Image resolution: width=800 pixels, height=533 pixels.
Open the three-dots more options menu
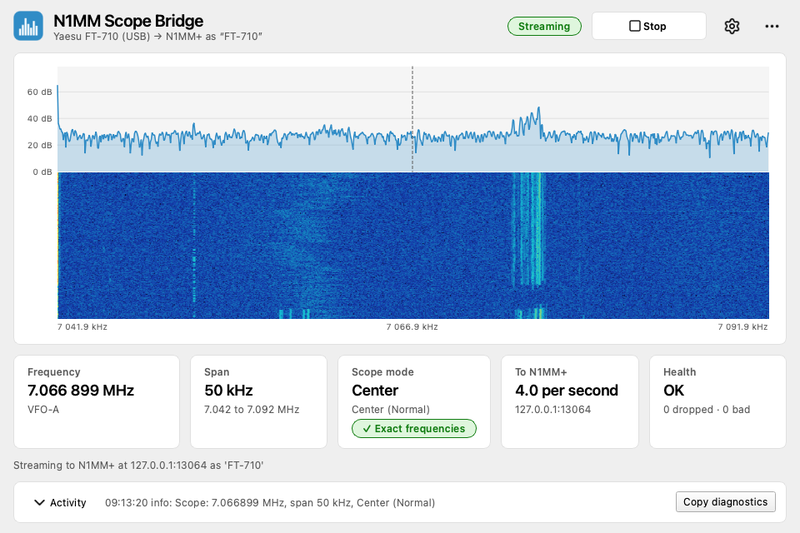tap(771, 26)
